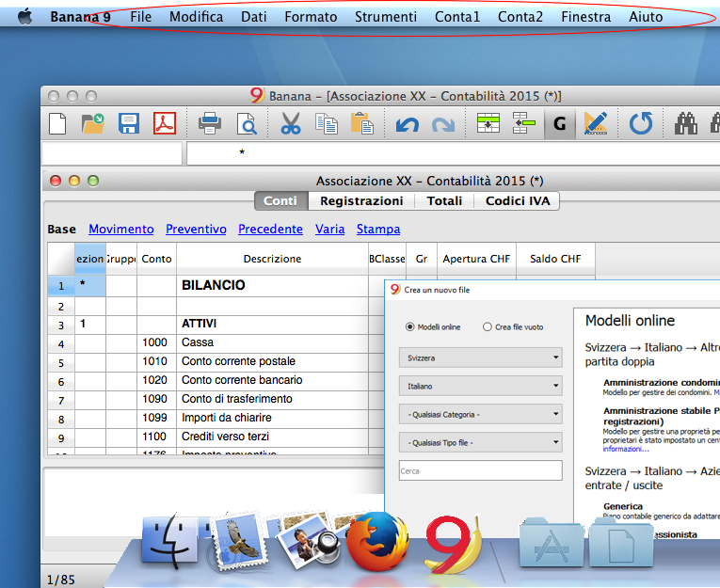This screenshot has width=720, height=588.
Task: Switch to the Totali tab
Action: click(444, 201)
